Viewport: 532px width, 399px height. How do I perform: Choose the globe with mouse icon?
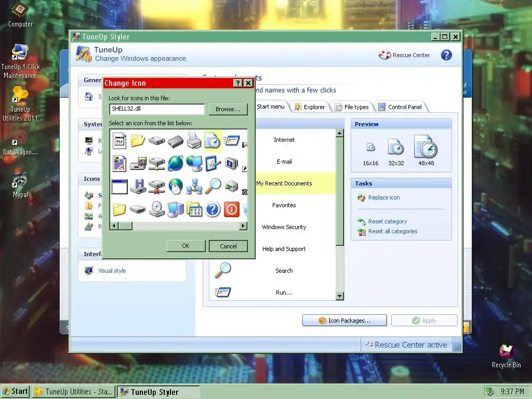point(176,187)
